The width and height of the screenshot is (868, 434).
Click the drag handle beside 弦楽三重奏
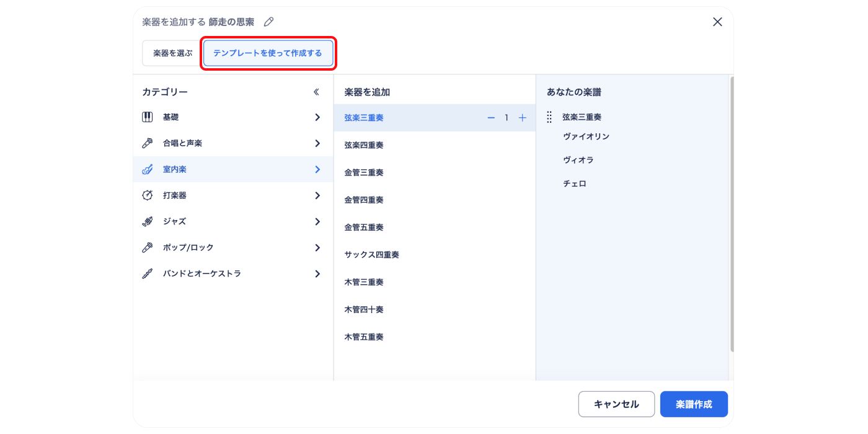549,117
